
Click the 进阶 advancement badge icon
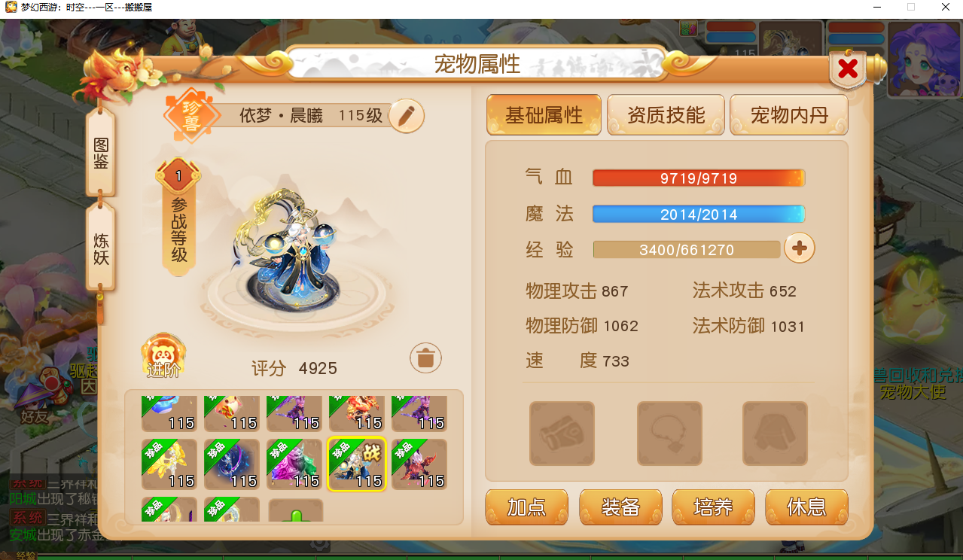[x=163, y=356]
